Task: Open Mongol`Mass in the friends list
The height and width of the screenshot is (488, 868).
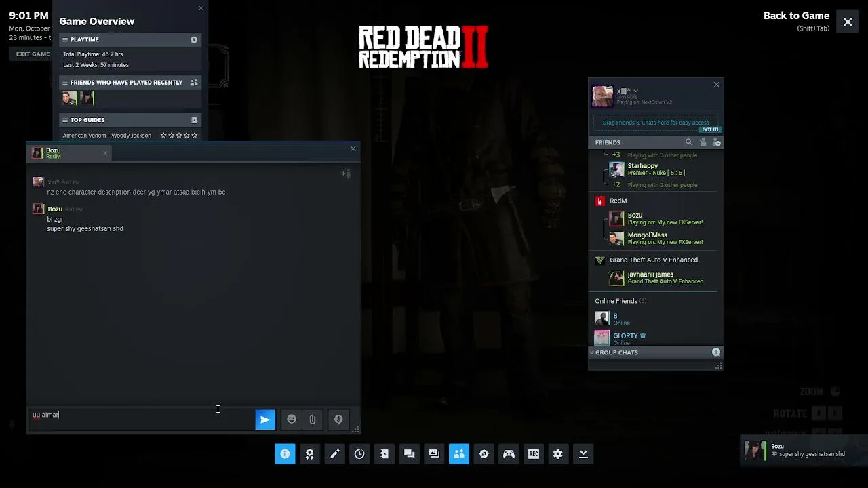Action: pos(656,238)
